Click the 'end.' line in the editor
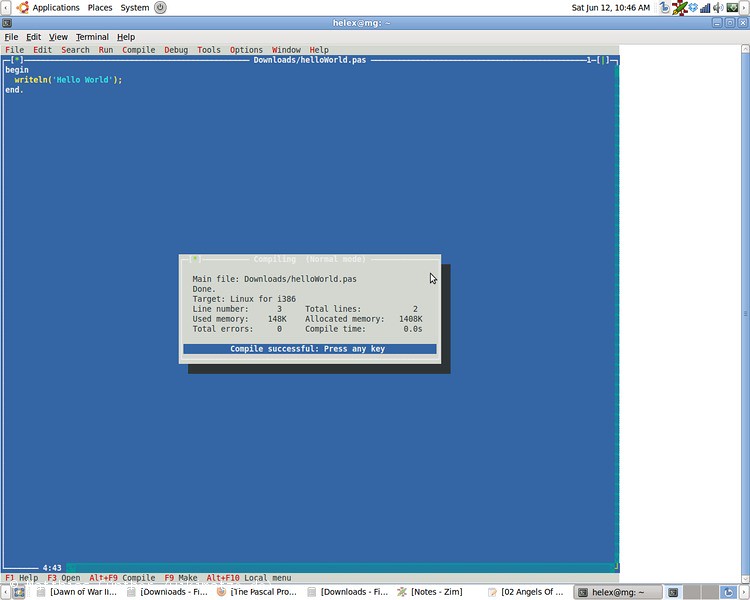The height and width of the screenshot is (600, 750). (14, 90)
